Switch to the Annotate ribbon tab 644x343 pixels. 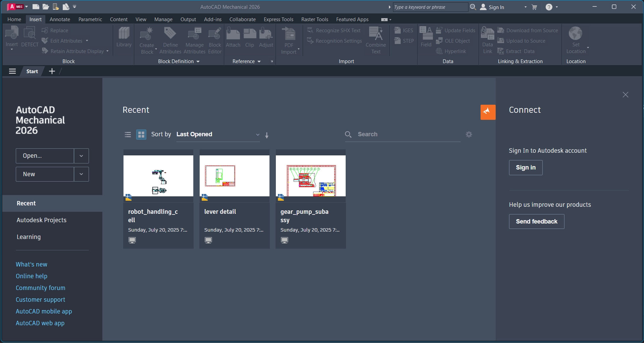point(60,19)
